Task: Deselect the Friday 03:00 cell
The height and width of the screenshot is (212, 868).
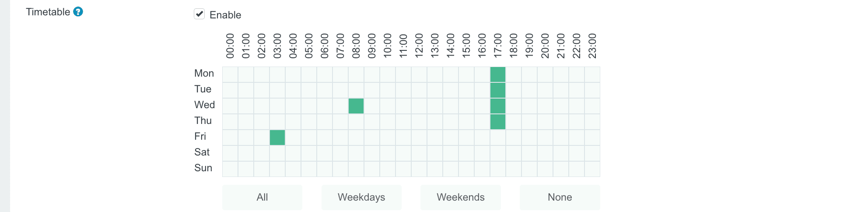Action: tap(277, 138)
